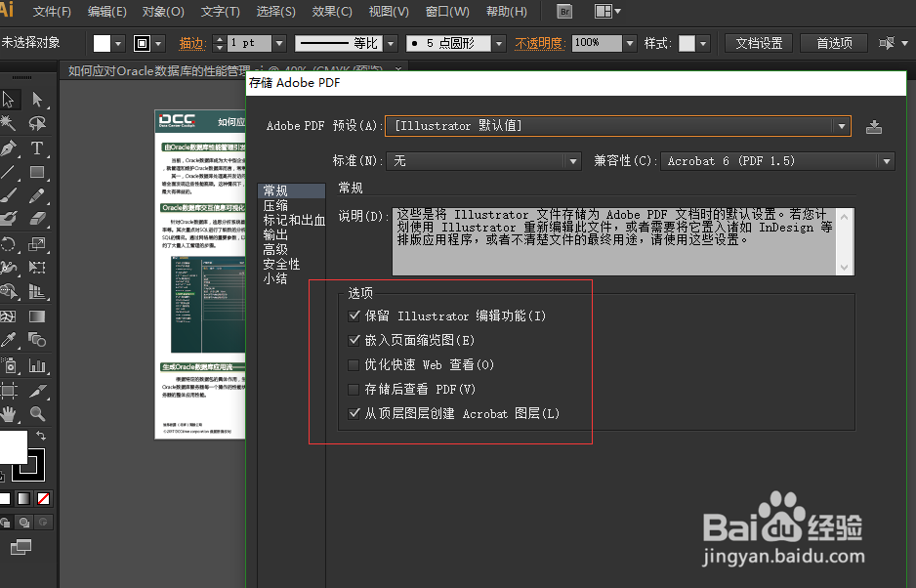
Task: Click 首选项 button
Action: [x=834, y=43]
